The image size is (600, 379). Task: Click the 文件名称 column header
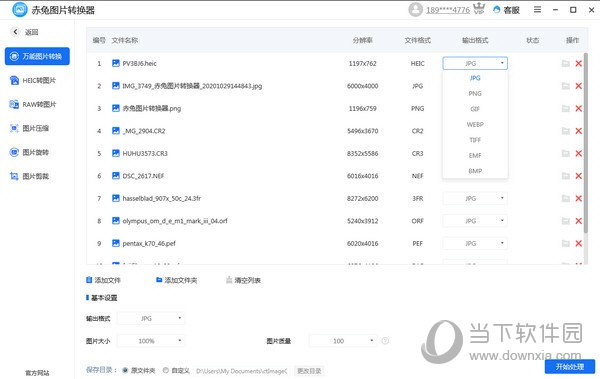[125, 40]
